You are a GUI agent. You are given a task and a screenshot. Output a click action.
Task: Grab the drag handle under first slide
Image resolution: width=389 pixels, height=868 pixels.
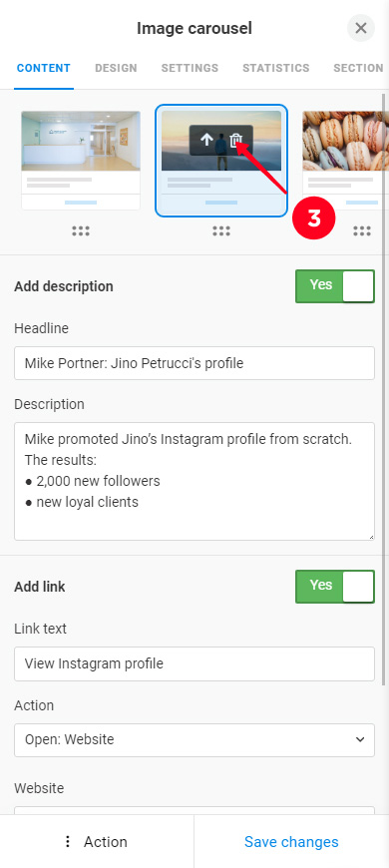point(81,231)
